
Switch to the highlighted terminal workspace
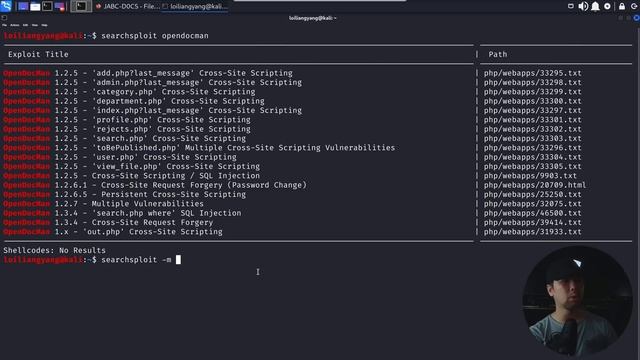(81, 6)
